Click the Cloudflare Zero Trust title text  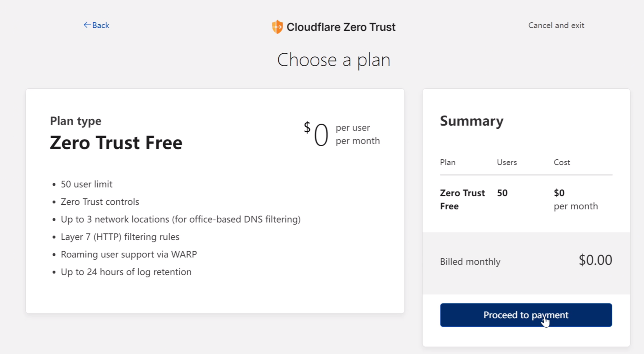tap(341, 27)
